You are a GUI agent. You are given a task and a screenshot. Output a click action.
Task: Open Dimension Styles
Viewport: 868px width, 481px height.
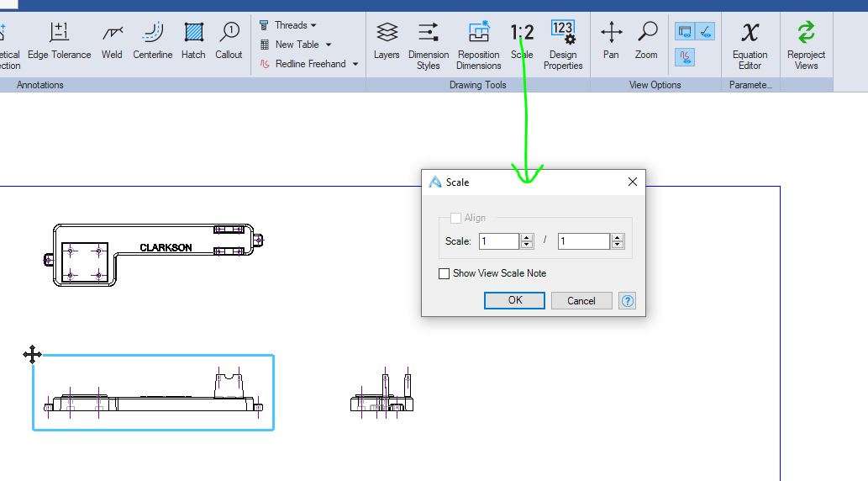pos(429,45)
